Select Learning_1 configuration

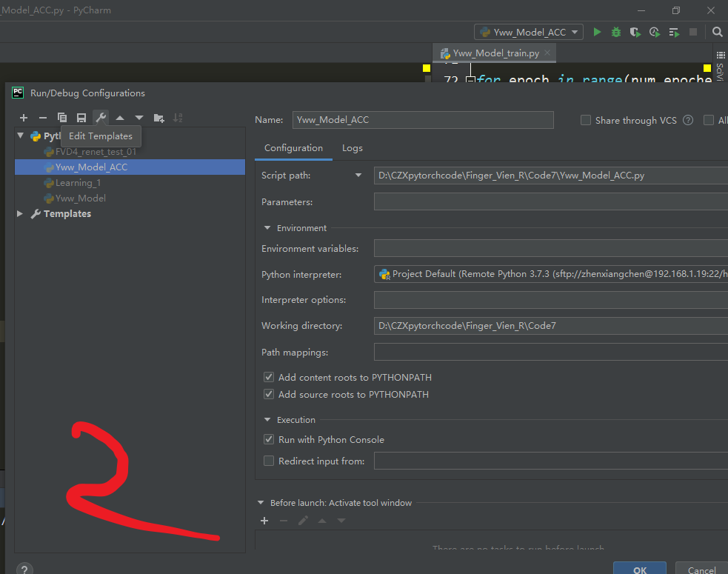78,183
